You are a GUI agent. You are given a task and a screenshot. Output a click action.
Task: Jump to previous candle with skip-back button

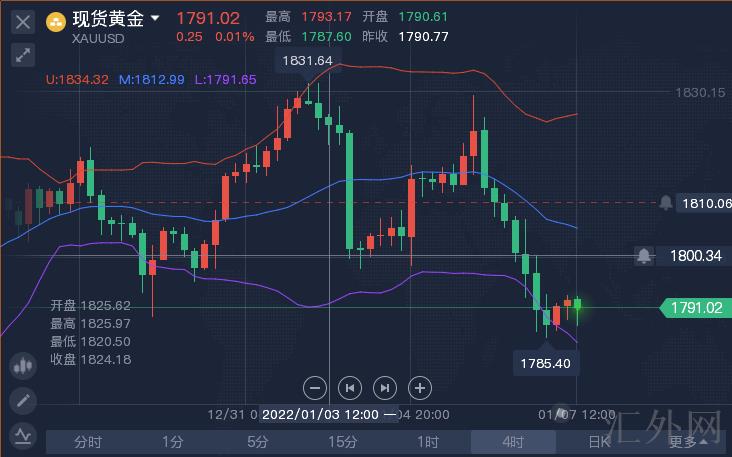(x=350, y=387)
